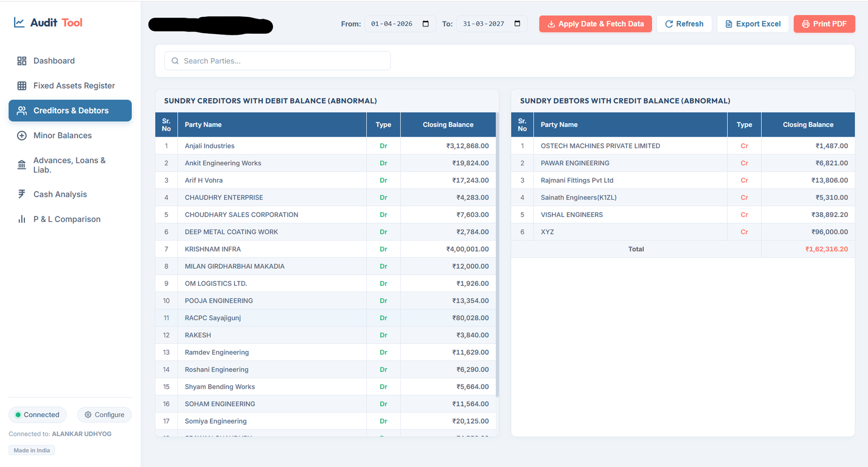Click the gear icon on Configure
868x467 pixels.
[88, 414]
